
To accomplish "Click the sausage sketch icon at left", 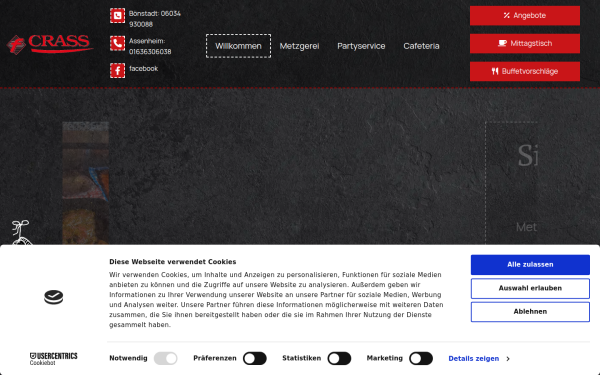I will coord(20,232).
